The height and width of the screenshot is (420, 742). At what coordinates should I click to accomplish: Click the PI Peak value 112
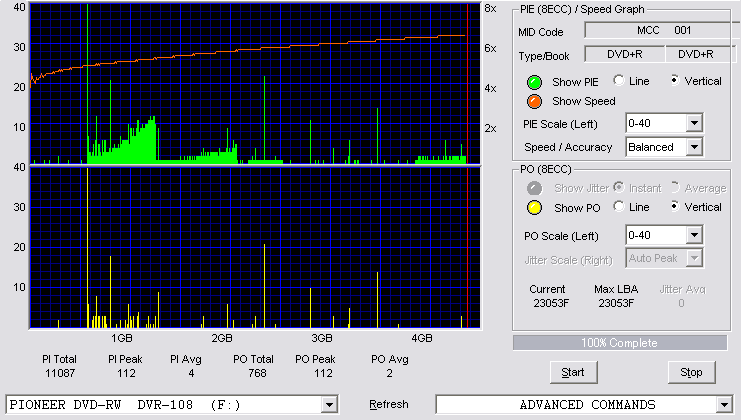pos(126,374)
